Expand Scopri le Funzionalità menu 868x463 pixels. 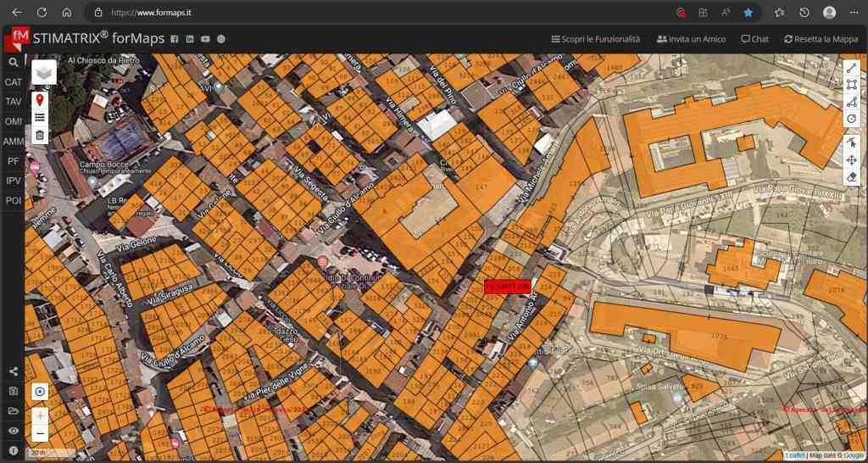point(597,39)
